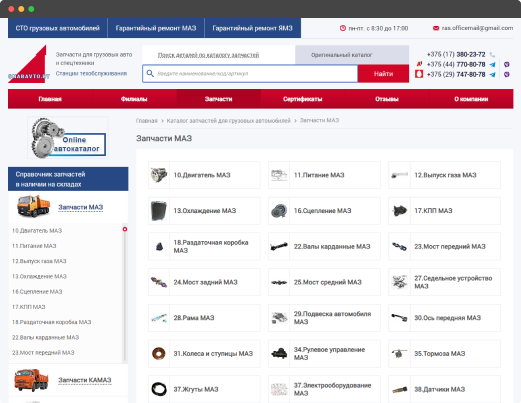Click phone handset icon next to 380-23-72
Viewport: 521px width, 403px height.
[492, 55]
